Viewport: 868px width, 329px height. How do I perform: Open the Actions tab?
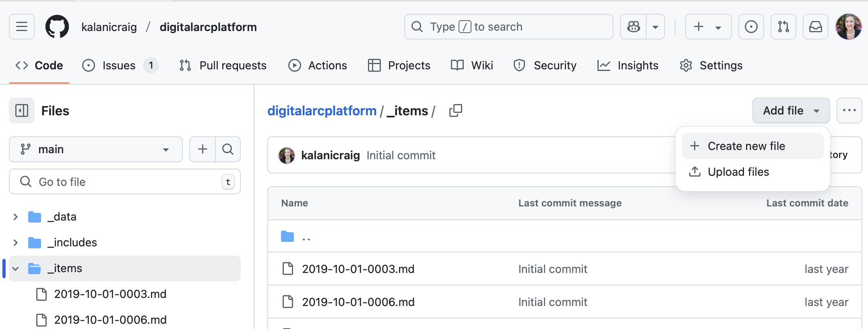(318, 65)
